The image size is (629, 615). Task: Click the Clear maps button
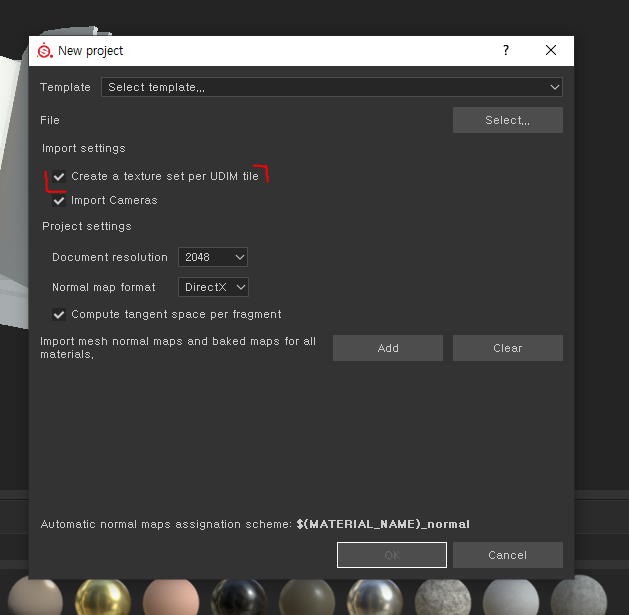[x=507, y=348]
